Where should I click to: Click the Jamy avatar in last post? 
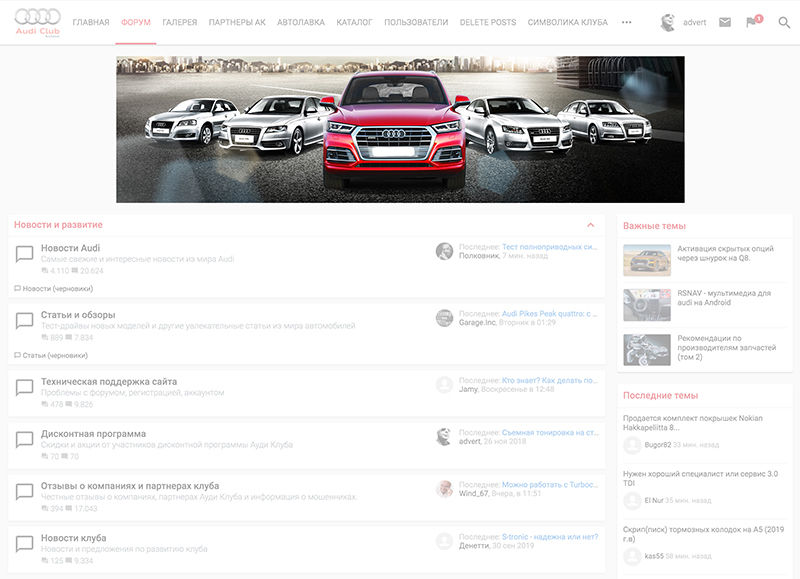tap(444, 385)
